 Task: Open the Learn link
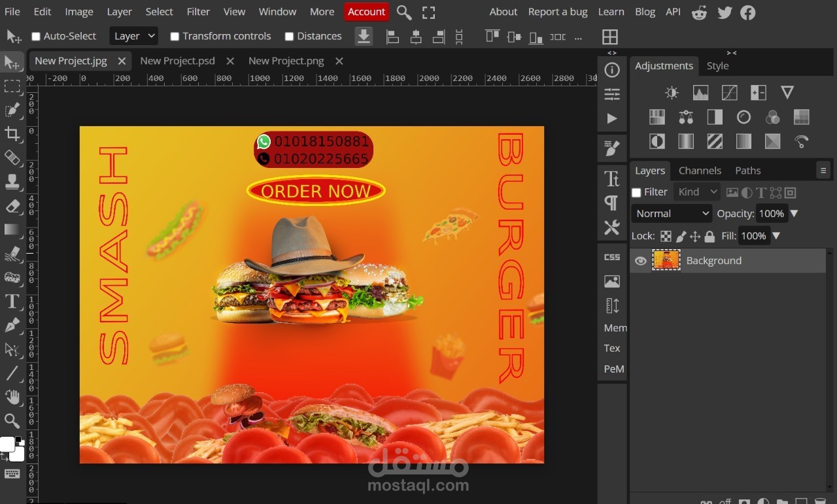tap(611, 12)
